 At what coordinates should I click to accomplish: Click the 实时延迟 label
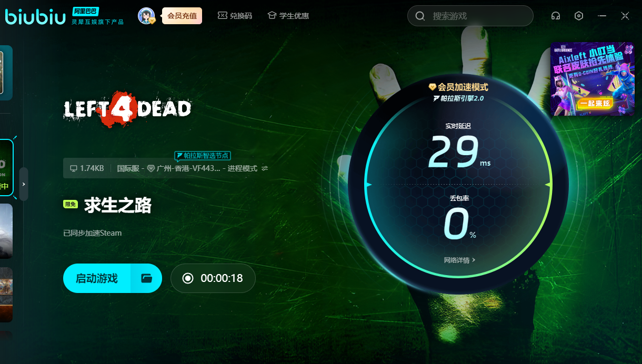pyautogui.click(x=458, y=126)
